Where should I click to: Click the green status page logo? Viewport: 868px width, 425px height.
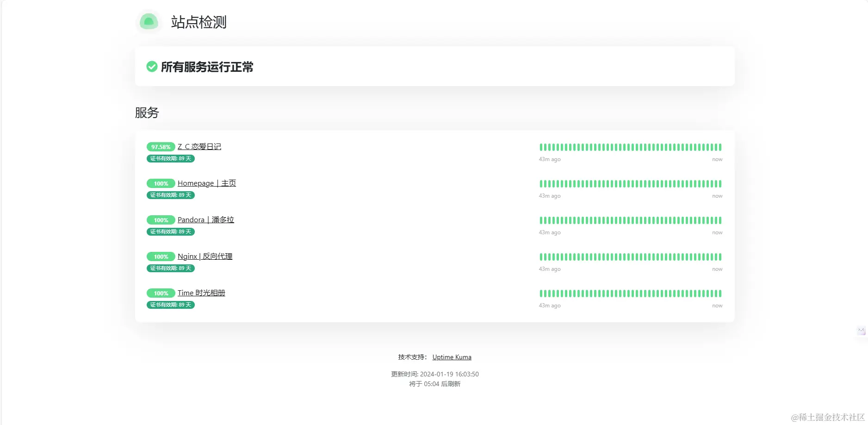click(149, 22)
